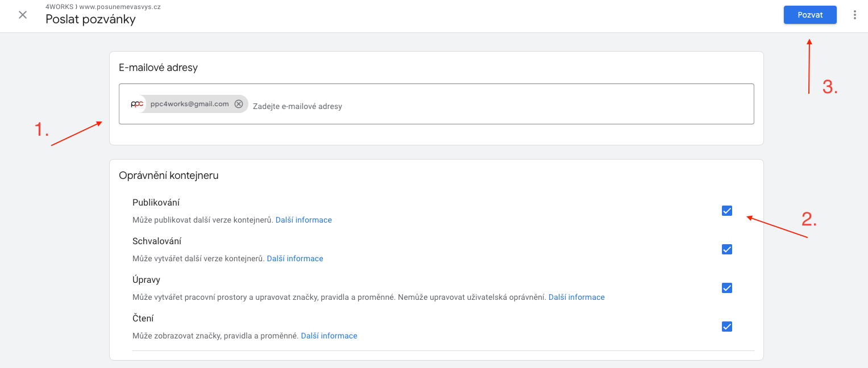Open the three-dot more options menu

(854, 15)
